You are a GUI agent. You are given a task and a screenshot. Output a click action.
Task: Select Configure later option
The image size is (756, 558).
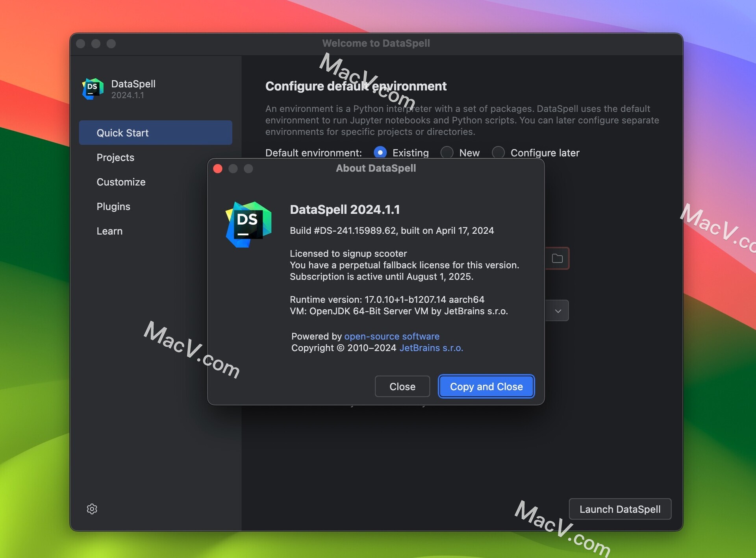tap(498, 152)
